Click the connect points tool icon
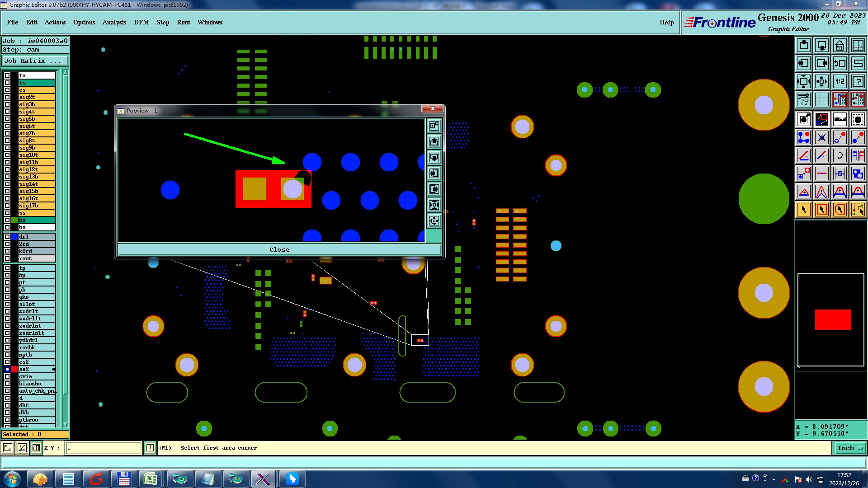Image resolution: width=868 pixels, height=488 pixels. coord(804,137)
